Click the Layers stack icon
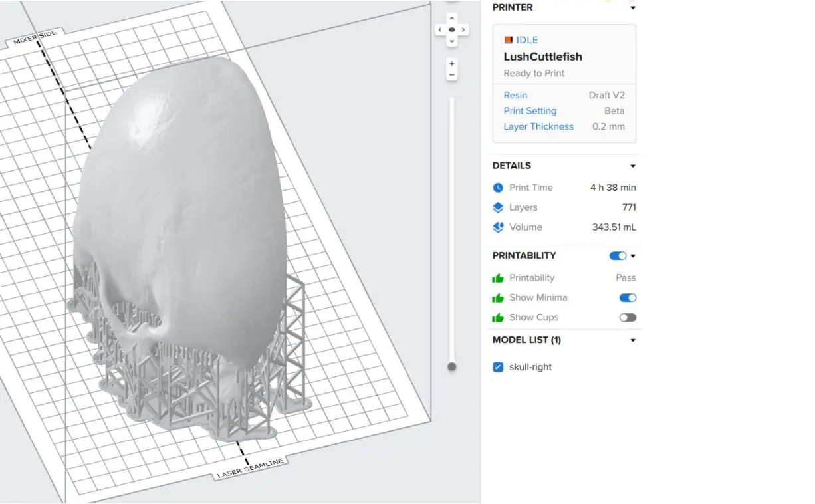This screenshot has width=815, height=504. pos(498,208)
